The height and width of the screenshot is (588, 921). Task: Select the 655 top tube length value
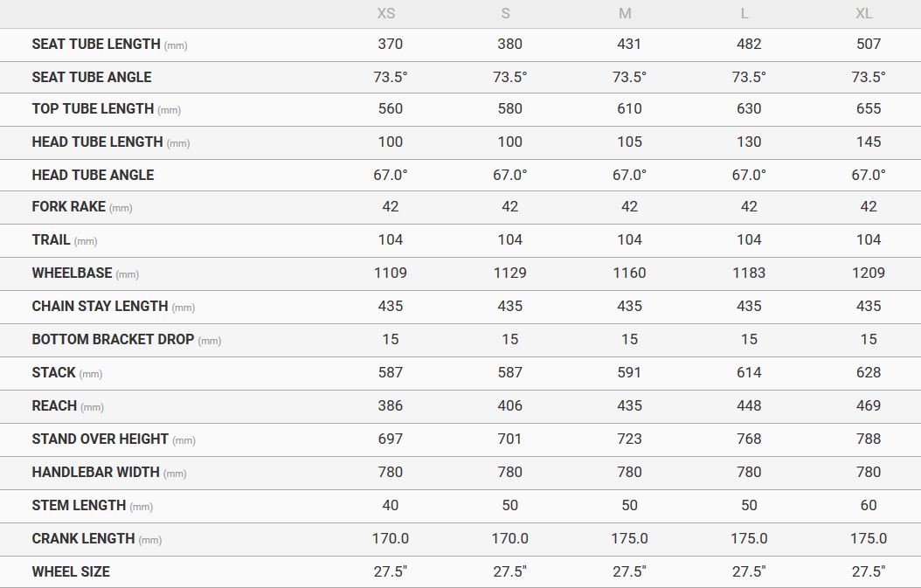click(869, 108)
